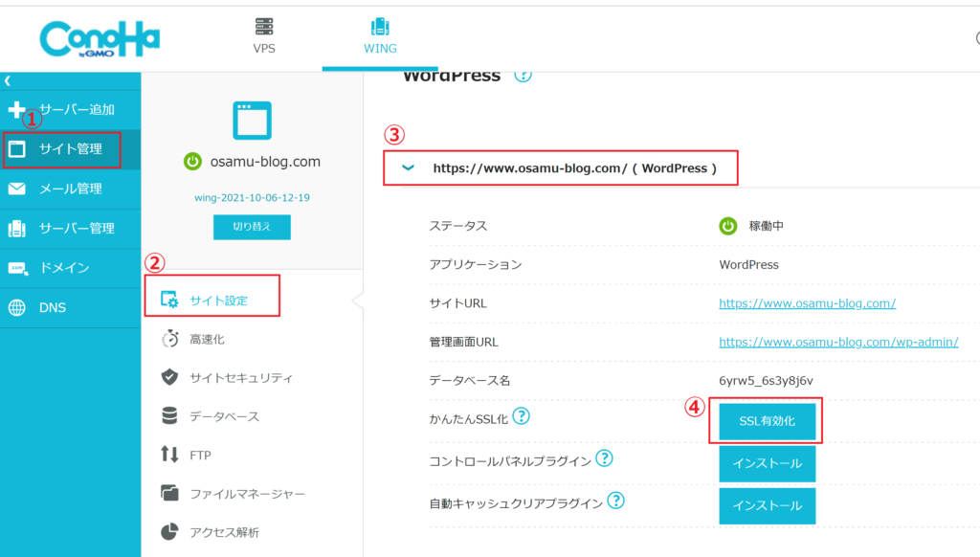Click the folder icon for ファイルマネージャー
Image resolution: width=980 pixels, height=557 pixels.
click(x=169, y=493)
